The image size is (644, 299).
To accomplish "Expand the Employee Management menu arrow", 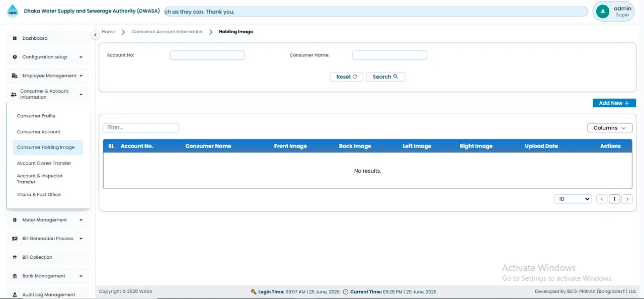I will tap(81, 76).
